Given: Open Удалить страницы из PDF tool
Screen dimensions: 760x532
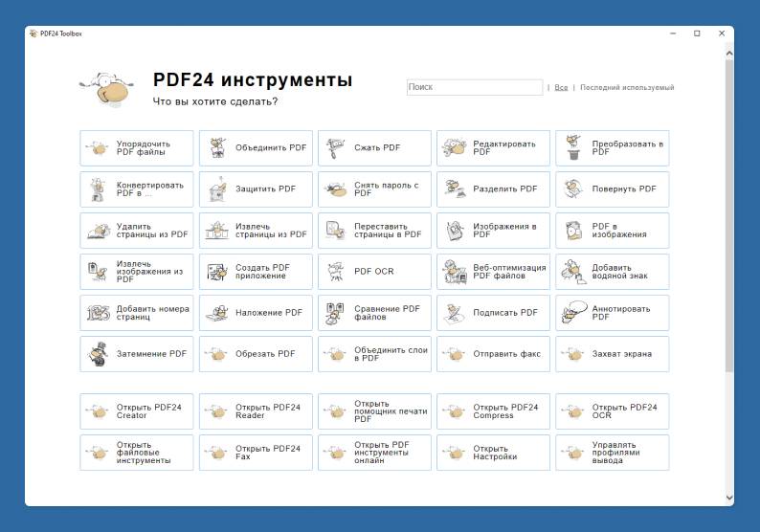Looking at the screenshot, I should click(136, 231).
